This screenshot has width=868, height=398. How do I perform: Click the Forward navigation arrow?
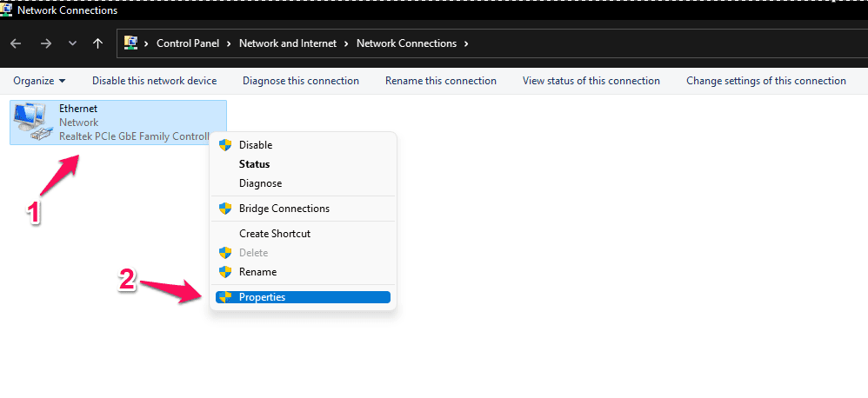click(x=45, y=43)
